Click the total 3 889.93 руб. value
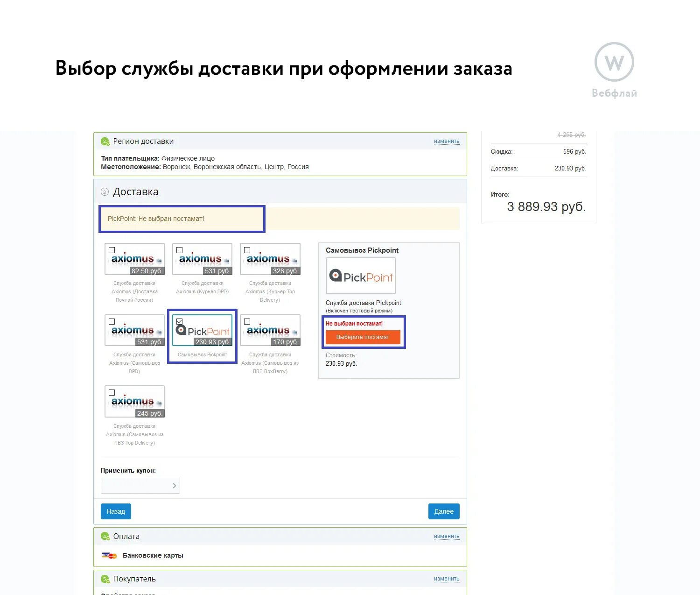Image resolution: width=700 pixels, height=595 pixels. [546, 207]
